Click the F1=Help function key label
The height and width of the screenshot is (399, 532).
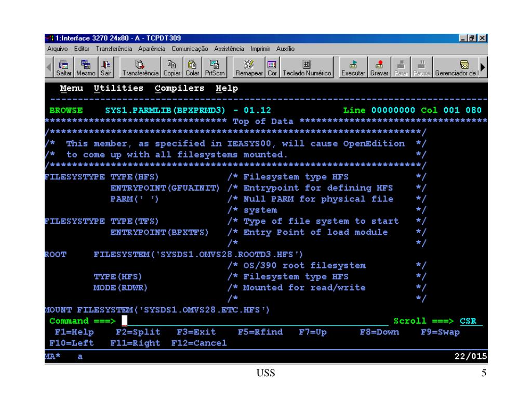pyautogui.click(x=74, y=332)
